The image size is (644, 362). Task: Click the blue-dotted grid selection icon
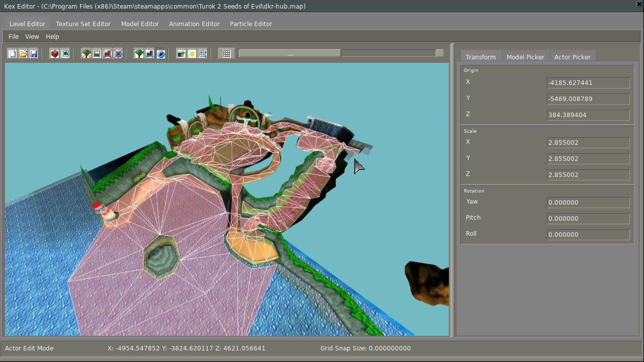click(203, 54)
